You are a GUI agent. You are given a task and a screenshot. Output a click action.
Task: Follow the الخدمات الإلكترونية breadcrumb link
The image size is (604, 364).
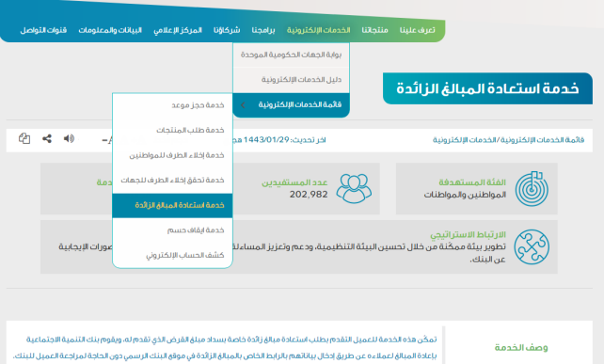tap(464, 140)
